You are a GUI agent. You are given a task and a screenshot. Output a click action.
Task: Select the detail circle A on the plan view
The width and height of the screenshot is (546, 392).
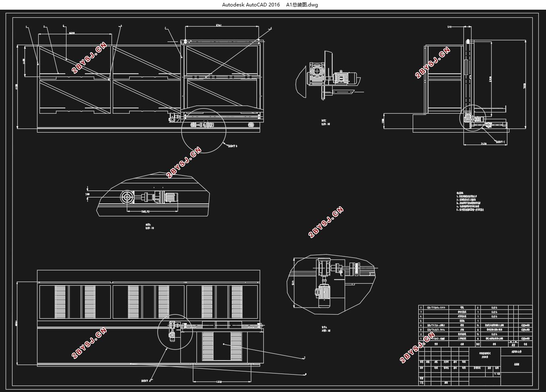[x=175, y=331]
